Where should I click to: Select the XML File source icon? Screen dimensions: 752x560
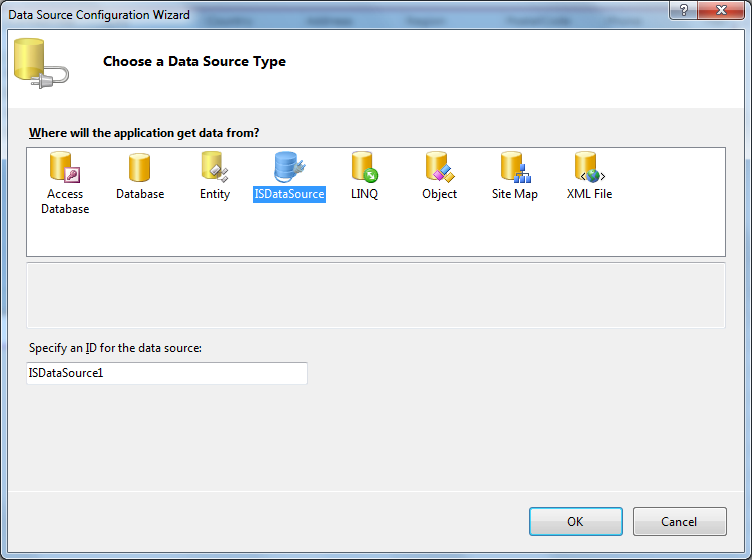tap(589, 168)
